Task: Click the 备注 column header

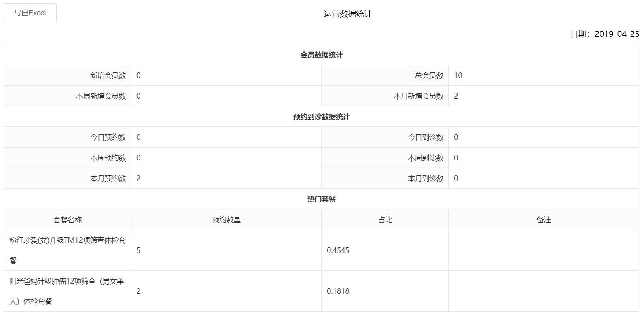Action: point(544,220)
